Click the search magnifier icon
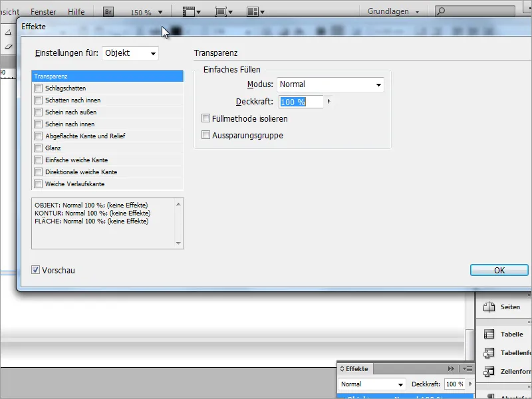Image resolution: width=532 pixels, height=399 pixels. [441, 11]
